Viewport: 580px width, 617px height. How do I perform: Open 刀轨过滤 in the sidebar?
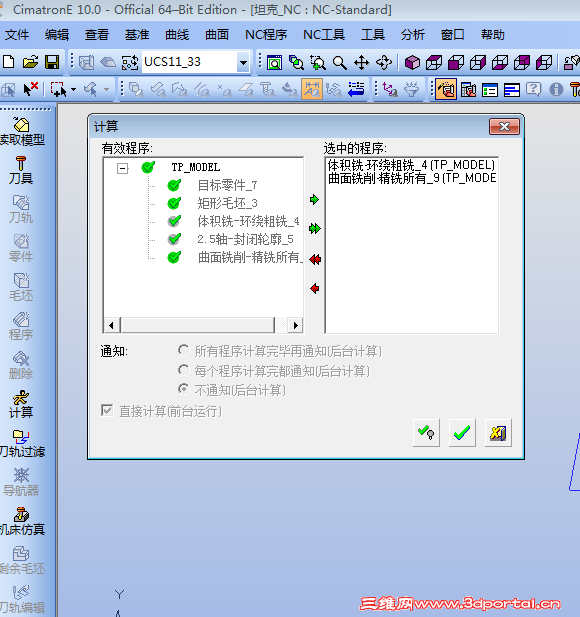(x=22, y=443)
